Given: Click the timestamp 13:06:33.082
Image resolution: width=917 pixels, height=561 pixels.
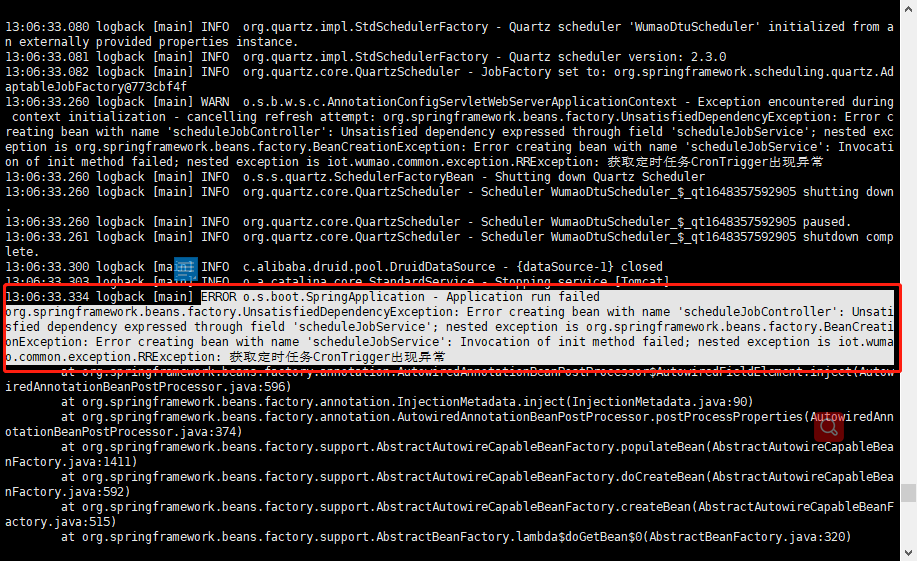Looking at the screenshot, I should pos(47,72).
